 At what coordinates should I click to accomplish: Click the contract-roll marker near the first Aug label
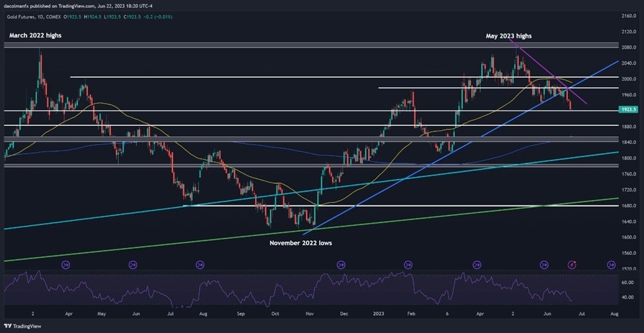coord(200,265)
